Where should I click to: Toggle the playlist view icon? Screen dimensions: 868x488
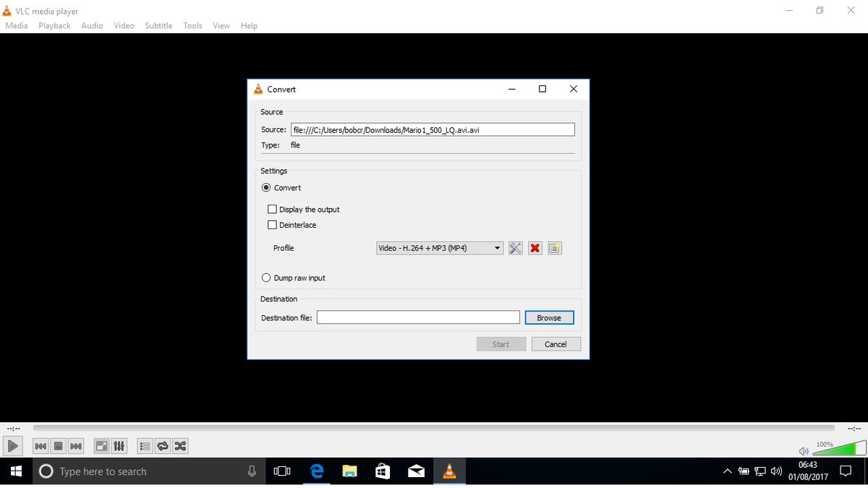(x=144, y=446)
